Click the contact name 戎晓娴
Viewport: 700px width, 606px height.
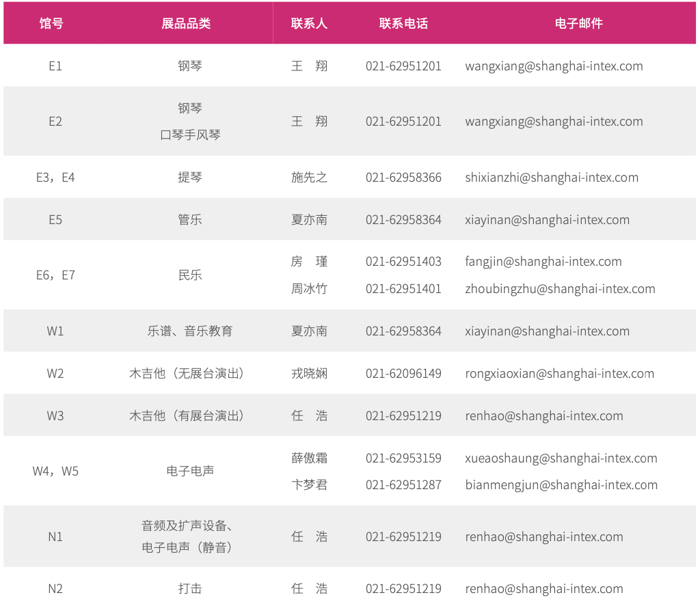coord(309,374)
